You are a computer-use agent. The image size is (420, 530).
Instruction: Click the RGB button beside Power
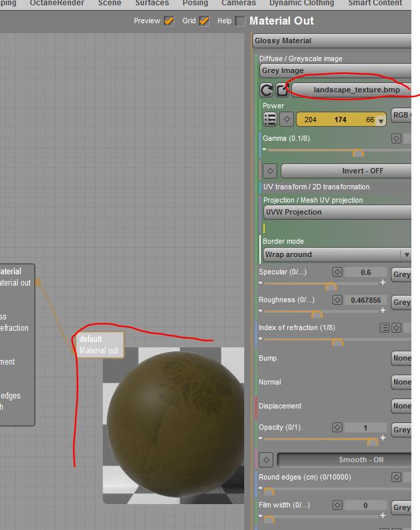point(401,116)
